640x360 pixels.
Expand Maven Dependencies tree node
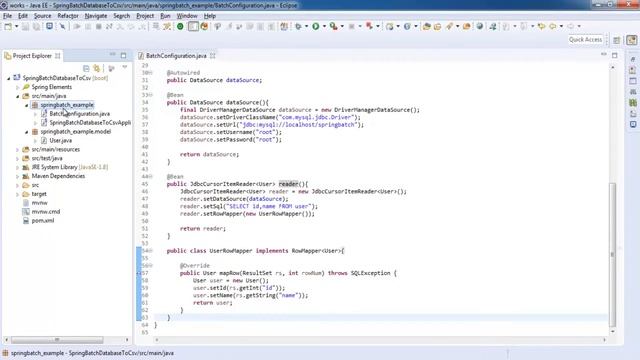pos(18,176)
